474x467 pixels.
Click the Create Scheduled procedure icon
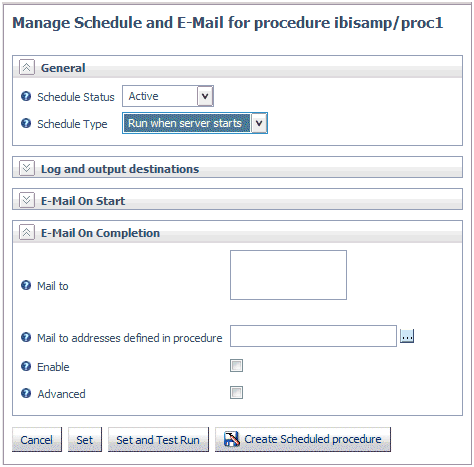point(232,439)
